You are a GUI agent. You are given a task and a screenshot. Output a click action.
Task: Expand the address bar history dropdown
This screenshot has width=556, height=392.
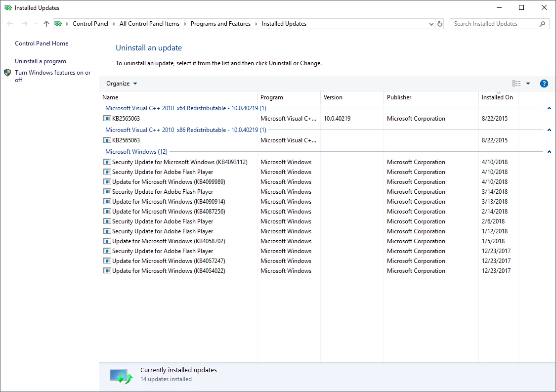click(431, 24)
